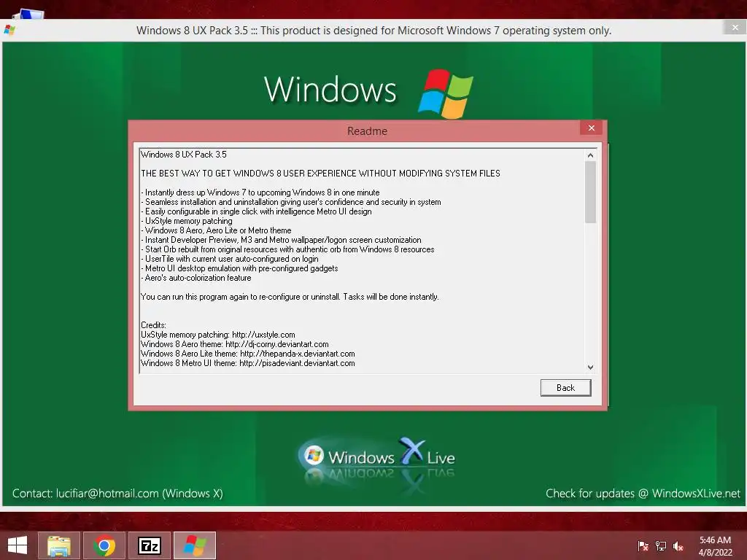Click the 'UserTile with current user' line
Image resolution: width=747 pixels, height=560 pixels.
[230, 259]
